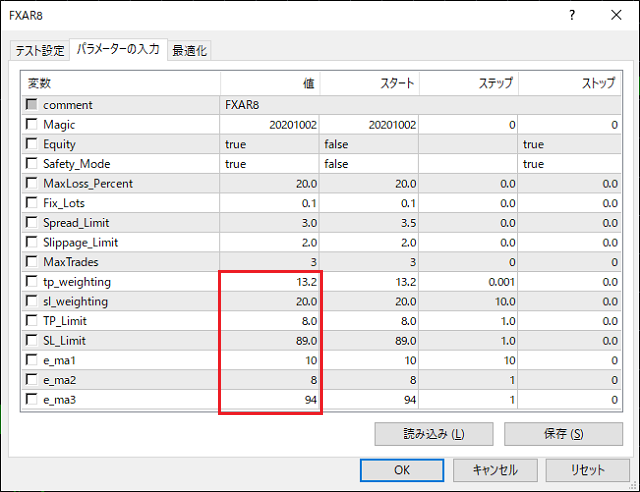
Task: Select the sl_weighting value 20.0 cell
Action: pos(269,301)
